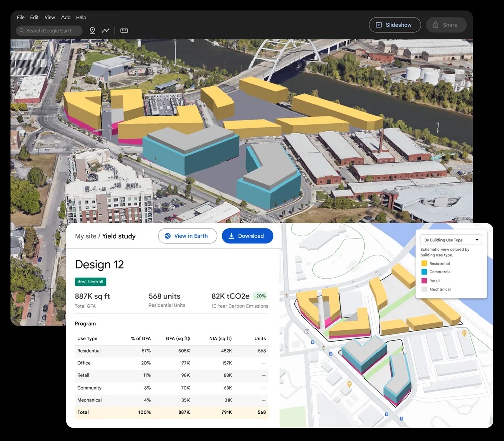Select the Add placemark pin icon
Screen dimensions: 504x441
pos(92,31)
